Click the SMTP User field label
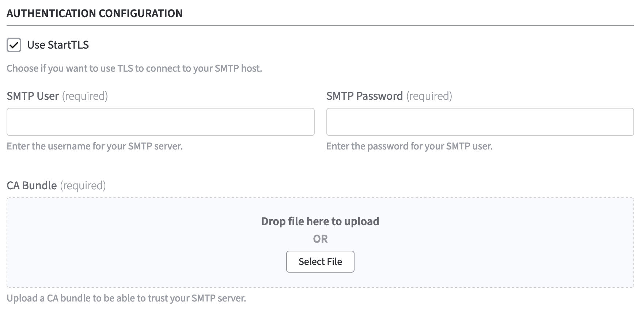Viewport: 644px width, 315px height. click(x=33, y=96)
